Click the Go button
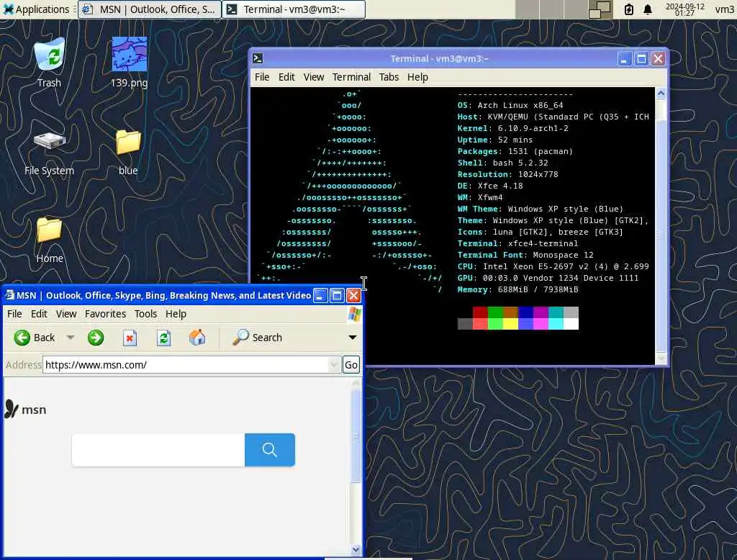Screen dimensions: 737x560 (x=351, y=365)
